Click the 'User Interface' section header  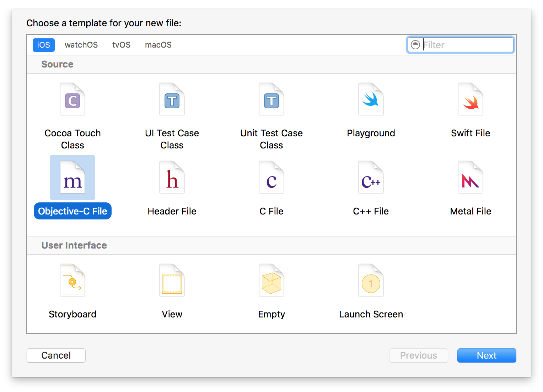[74, 245]
